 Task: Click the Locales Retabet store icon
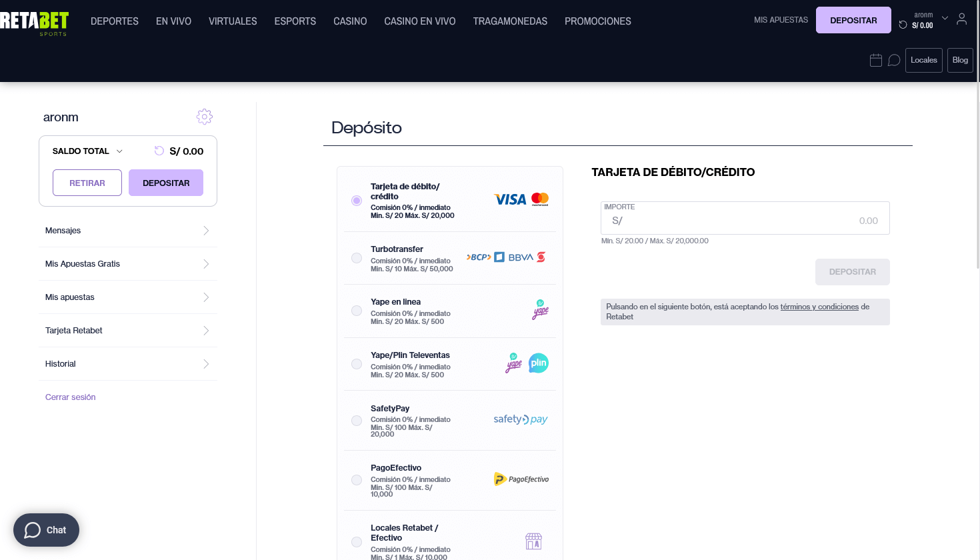533,541
